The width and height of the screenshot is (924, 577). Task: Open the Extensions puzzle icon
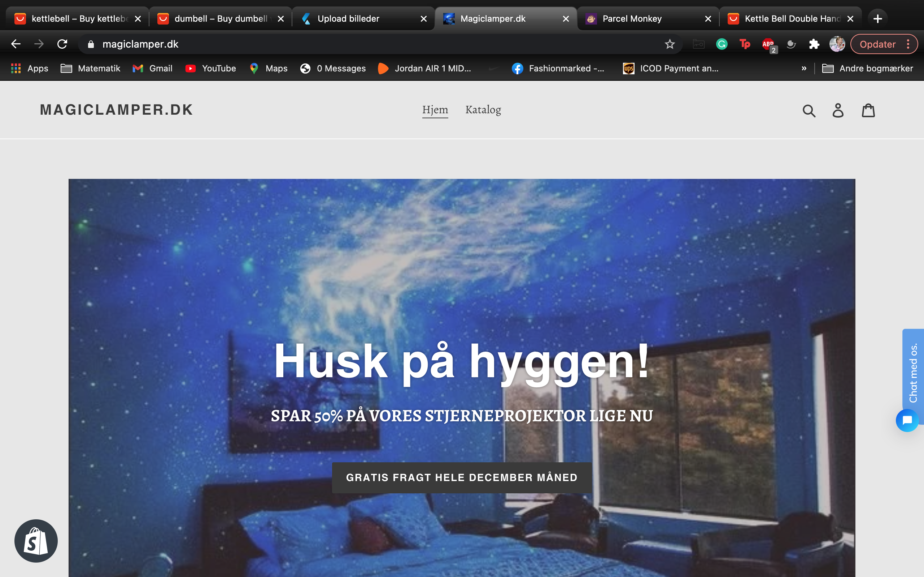[814, 44]
